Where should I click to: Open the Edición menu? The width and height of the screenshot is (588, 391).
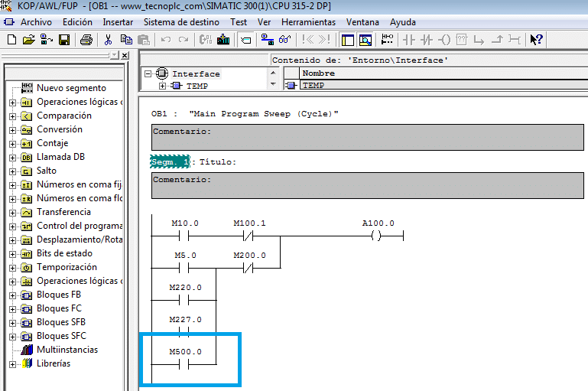pyautogui.click(x=77, y=22)
